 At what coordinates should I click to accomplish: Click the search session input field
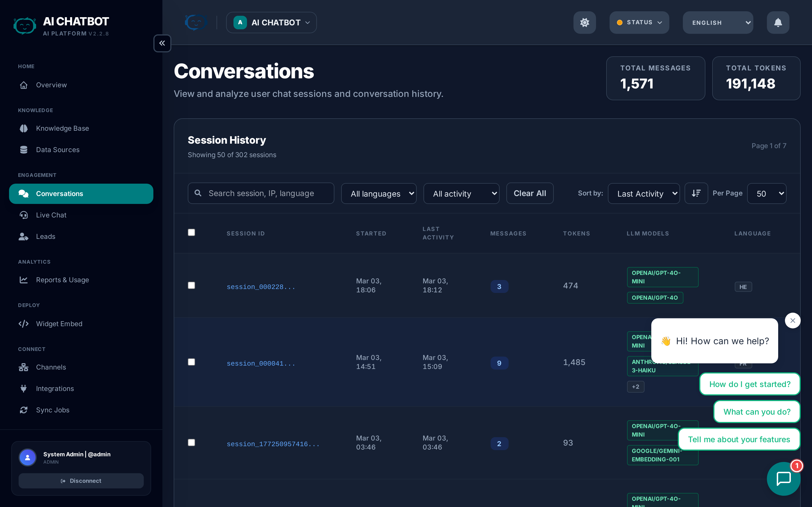261,193
